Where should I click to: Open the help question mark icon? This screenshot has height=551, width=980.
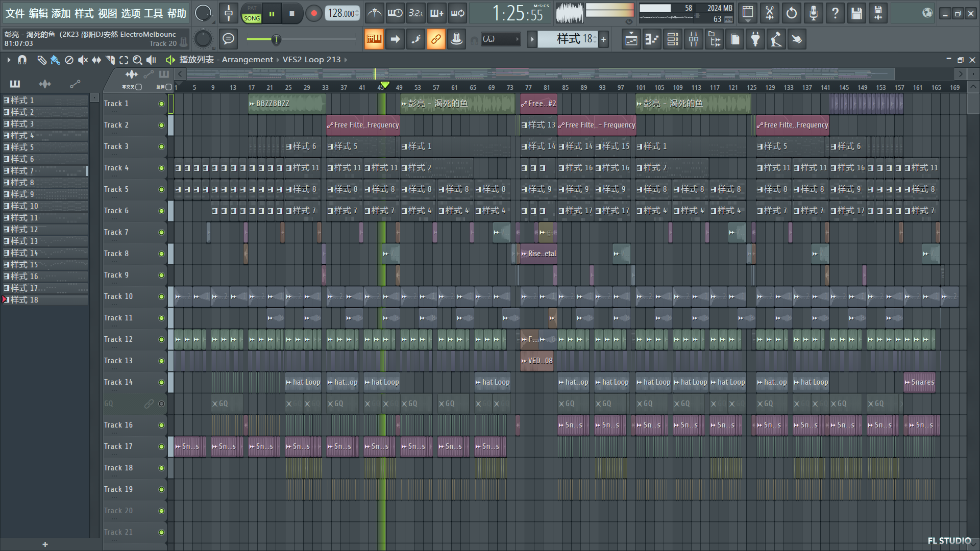click(x=835, y=13)
